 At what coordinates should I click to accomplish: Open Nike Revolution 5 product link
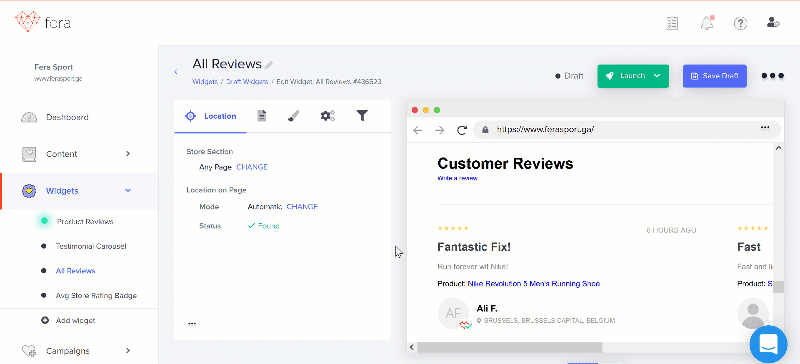point(534,284)
